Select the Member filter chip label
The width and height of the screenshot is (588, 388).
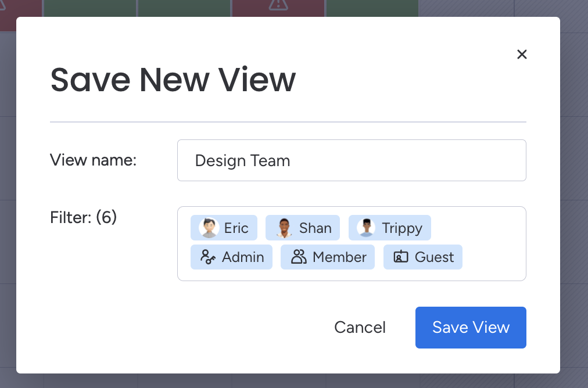(339, 257)
